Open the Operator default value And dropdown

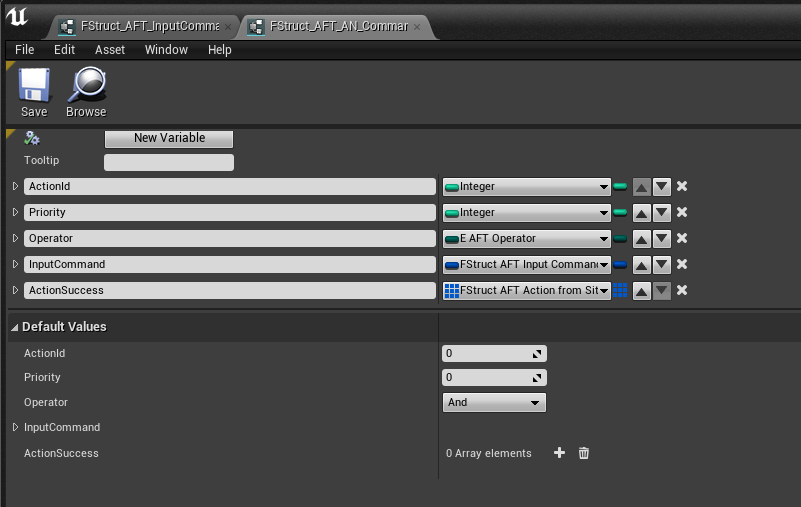[494, 402]
